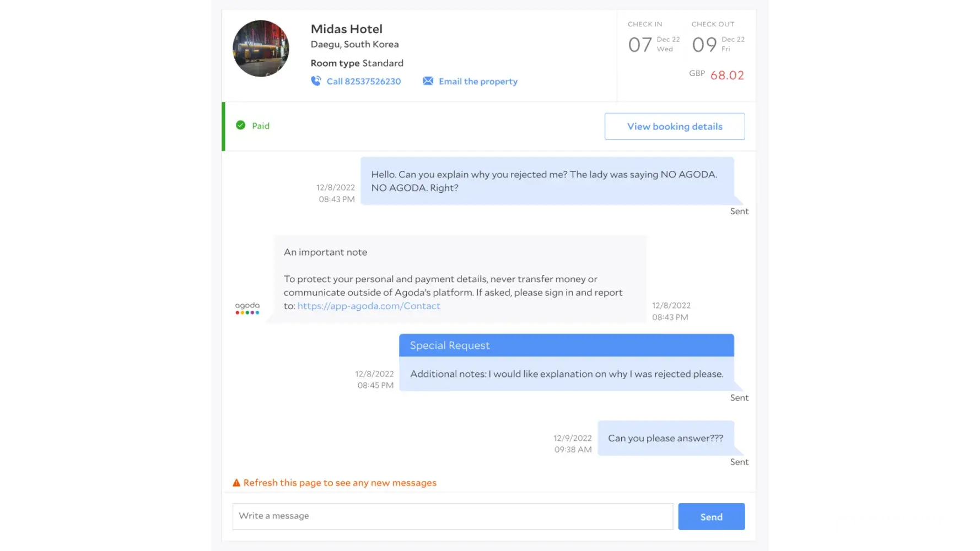Click the check-out date 09
The width and height of the screenshot is (980, 551).
[704, 44]
